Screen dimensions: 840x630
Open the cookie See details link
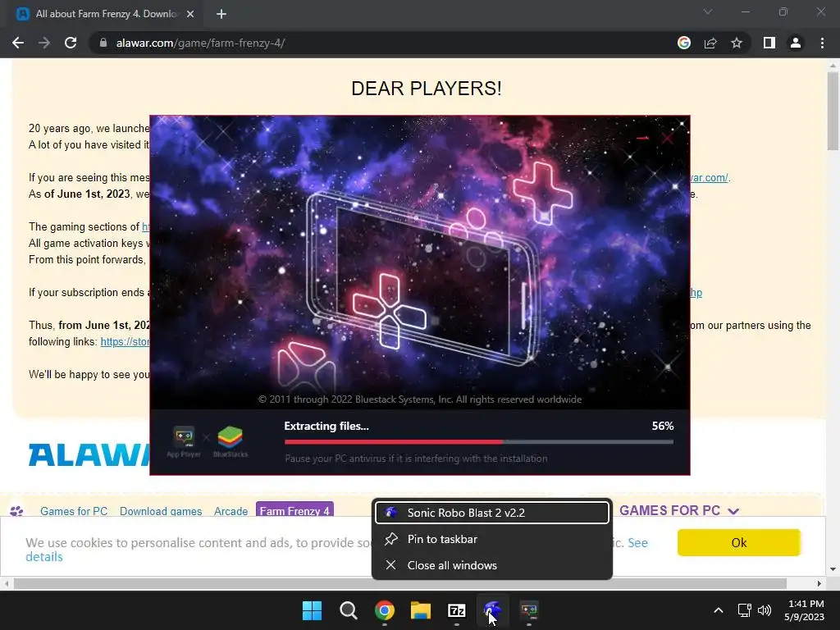[x=637, y=543]
